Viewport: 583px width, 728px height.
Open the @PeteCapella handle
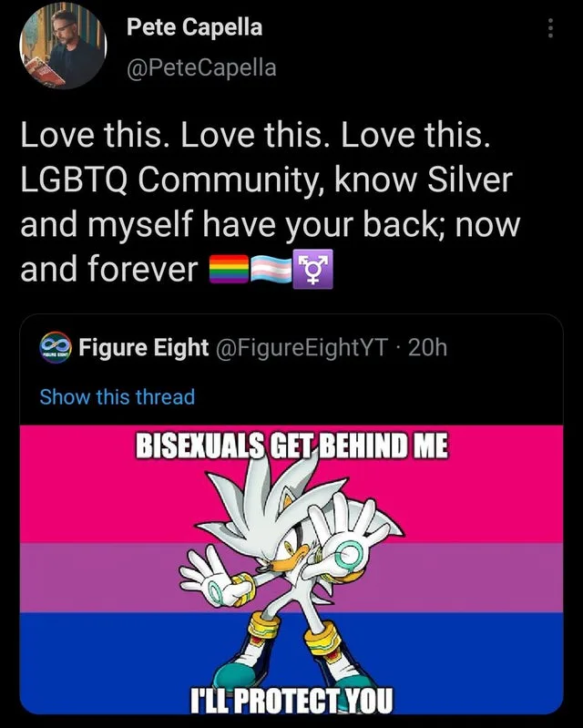tap(201, 67)
